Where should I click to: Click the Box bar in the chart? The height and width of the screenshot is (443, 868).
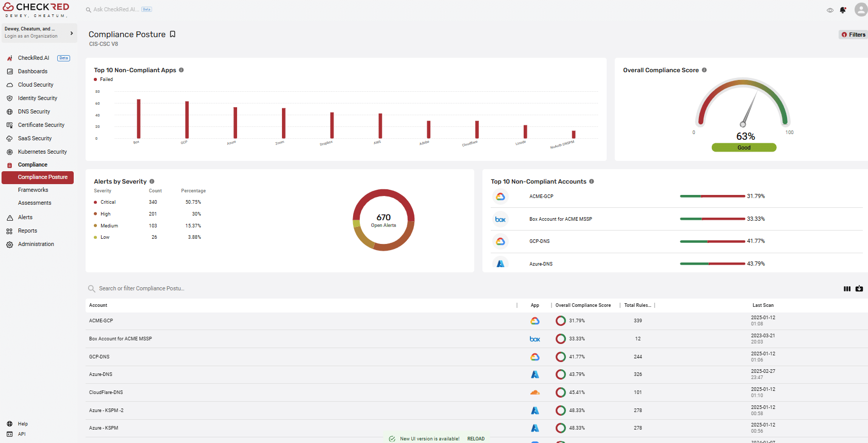138,119
